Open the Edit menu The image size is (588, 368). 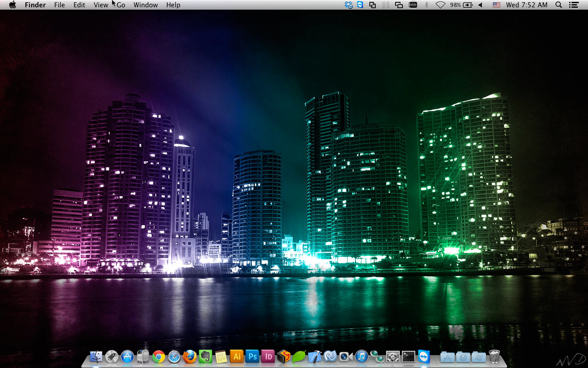tap(79, 5)
